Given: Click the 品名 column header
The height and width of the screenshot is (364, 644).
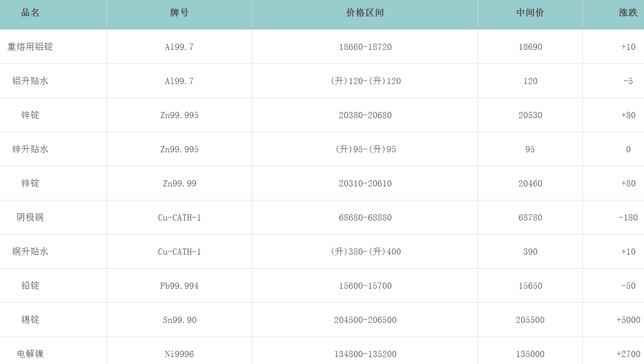Looking at the screenshot, I should click(30, 13).
